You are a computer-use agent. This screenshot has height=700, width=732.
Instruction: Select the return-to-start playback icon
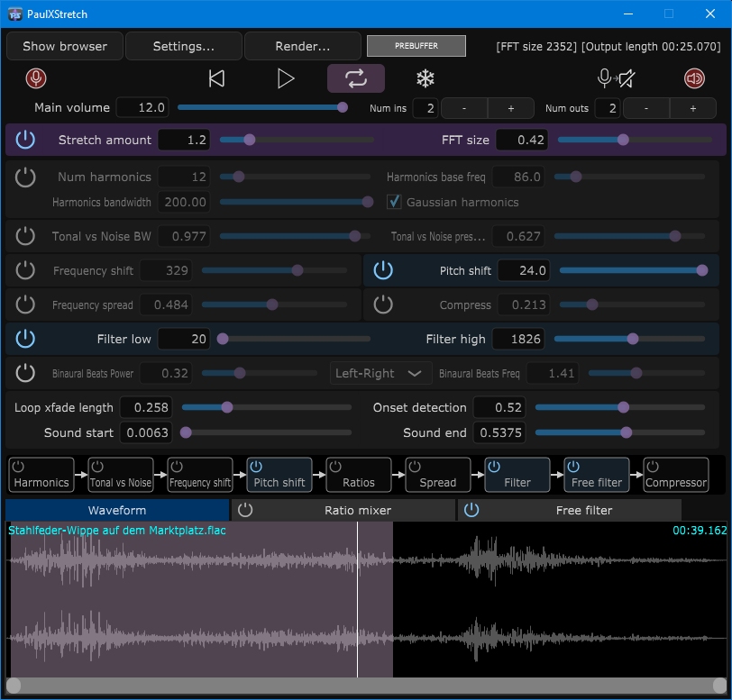216,78
